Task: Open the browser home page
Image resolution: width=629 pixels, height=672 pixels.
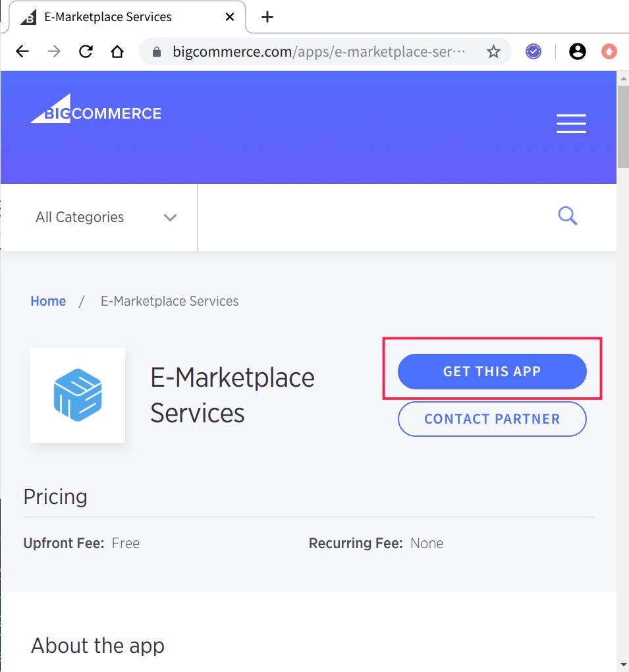Action: point(117,52)
